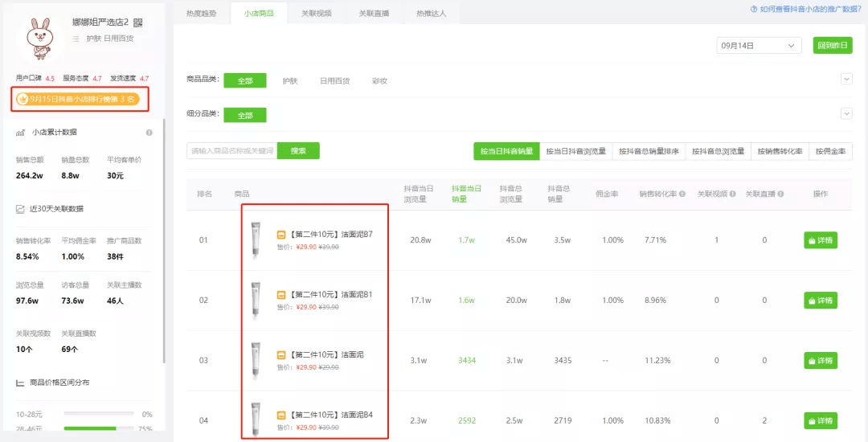
Task: Click the info icon next to 小店累计数据
Action: 149,133
